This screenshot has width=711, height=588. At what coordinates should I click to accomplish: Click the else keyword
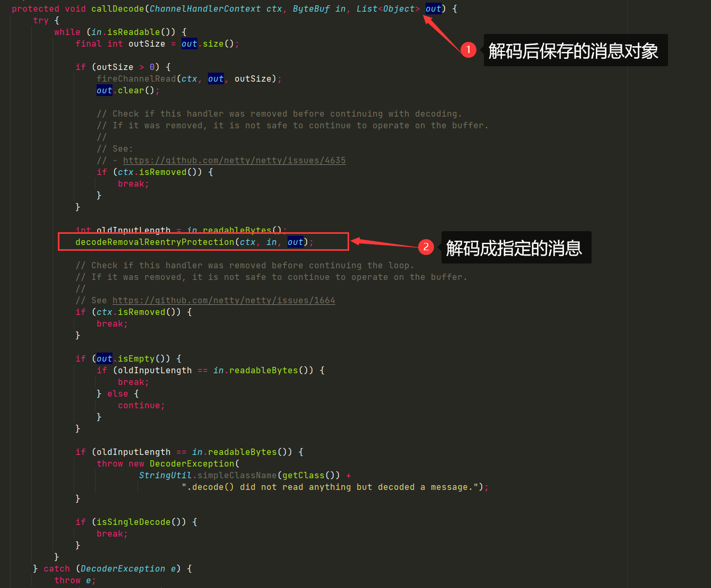tap(118, 393)
